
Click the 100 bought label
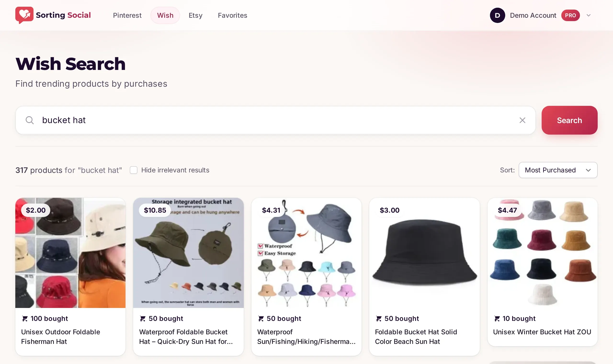[49, 318]
